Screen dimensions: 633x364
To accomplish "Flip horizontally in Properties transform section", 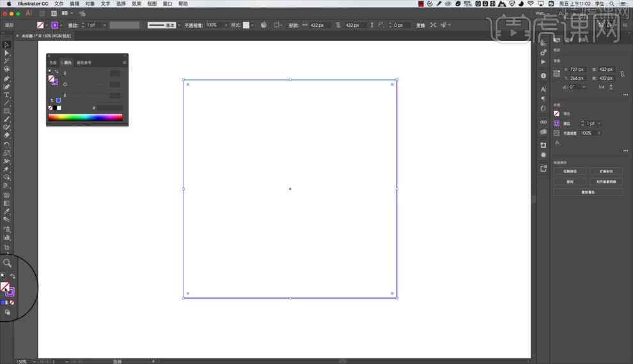I will click(x=602, y=87).
